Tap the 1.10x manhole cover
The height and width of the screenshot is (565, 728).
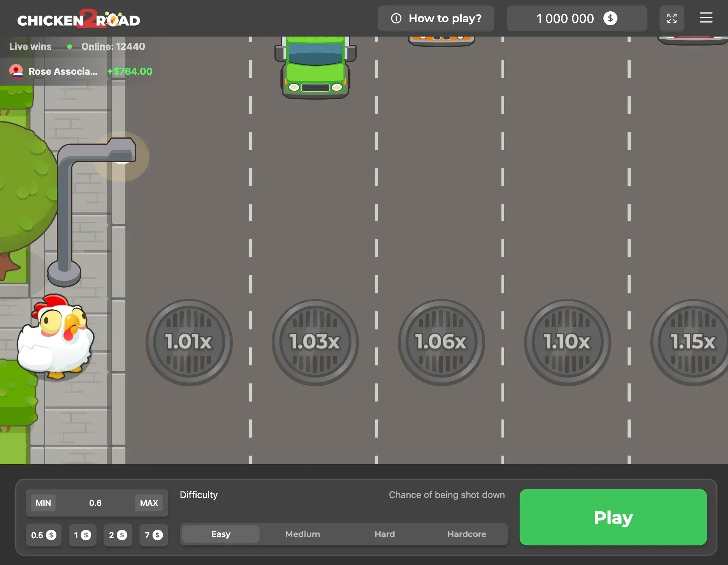tap(567, 342)
